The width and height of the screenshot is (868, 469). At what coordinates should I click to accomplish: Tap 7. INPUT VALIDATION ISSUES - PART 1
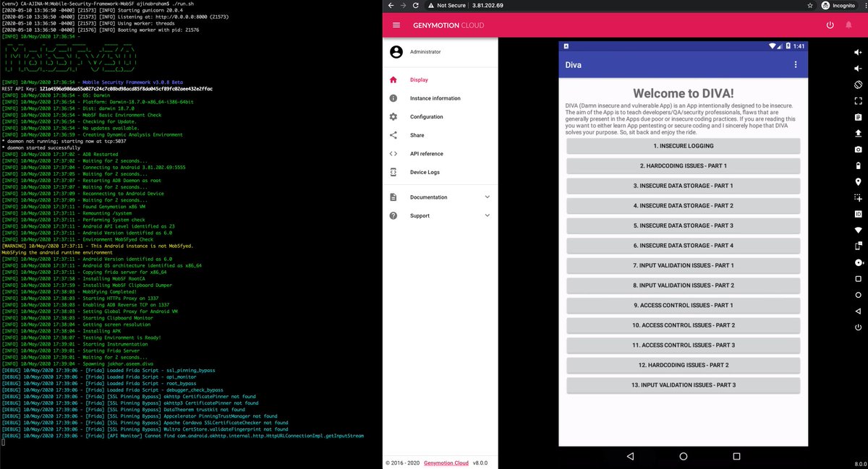tap(684, 265)
